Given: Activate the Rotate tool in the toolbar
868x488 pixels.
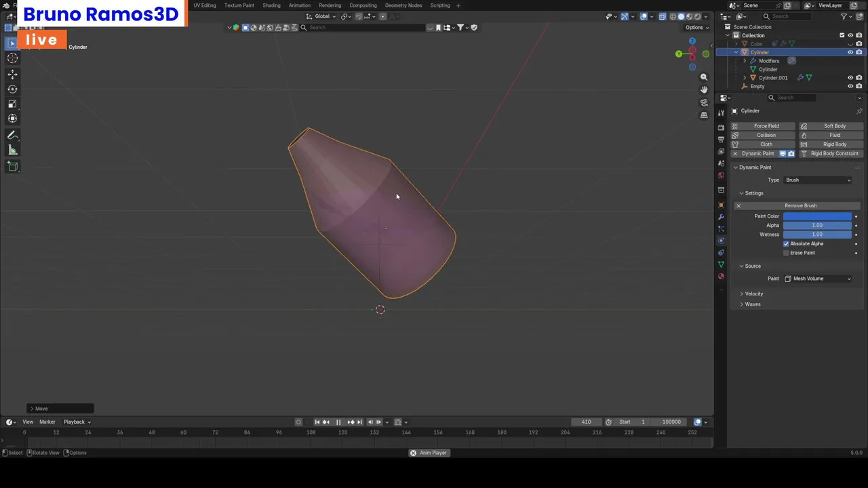Looking at the screenshot, I should click(12, 89).
